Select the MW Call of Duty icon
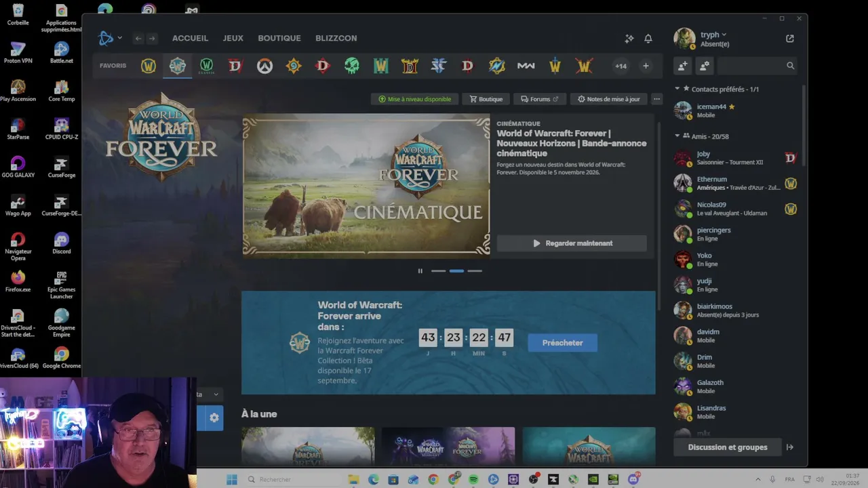This screenshot has height=488, width=868. click(x=526, y=66)
